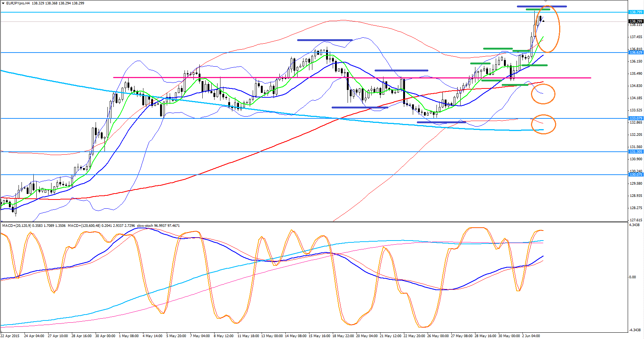Click the 129.580 price scale value
This screenshot has height=339, width=644.
(x=636, y=184)
